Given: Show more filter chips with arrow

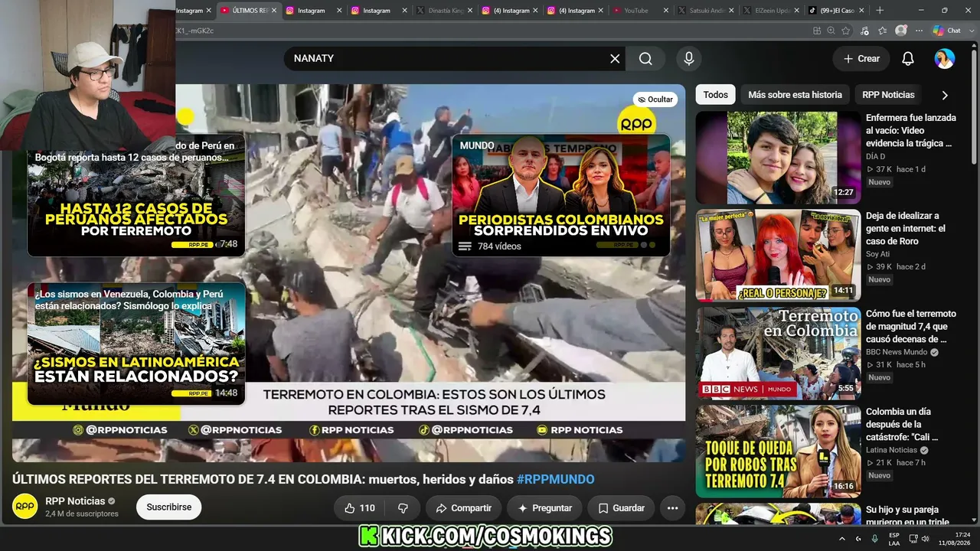Looking at the screenshot, I should 945,95.
